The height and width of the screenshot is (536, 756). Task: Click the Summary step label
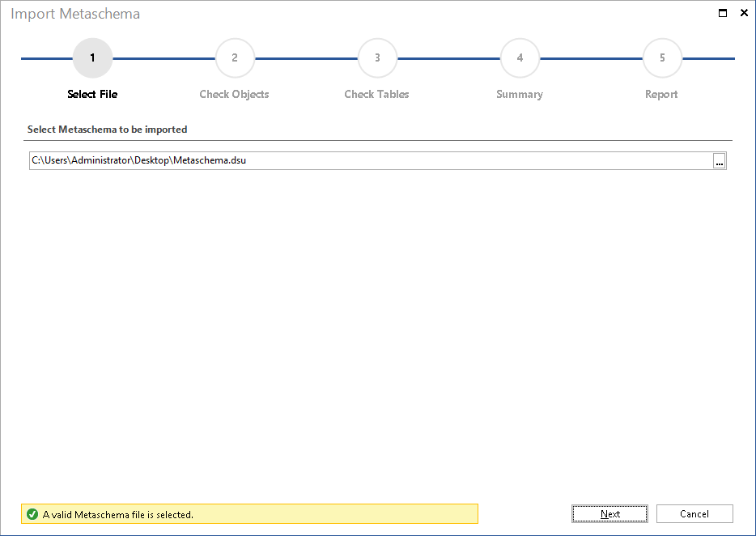pos(520,95)
